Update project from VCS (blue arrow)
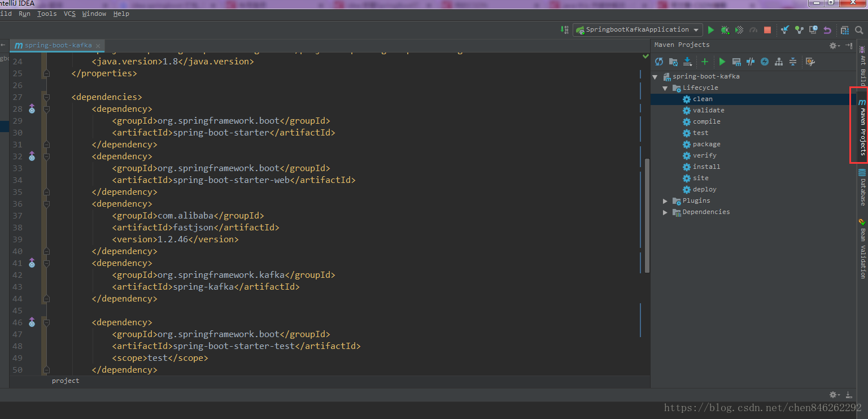The image size is (868, 419). [785, 30]
